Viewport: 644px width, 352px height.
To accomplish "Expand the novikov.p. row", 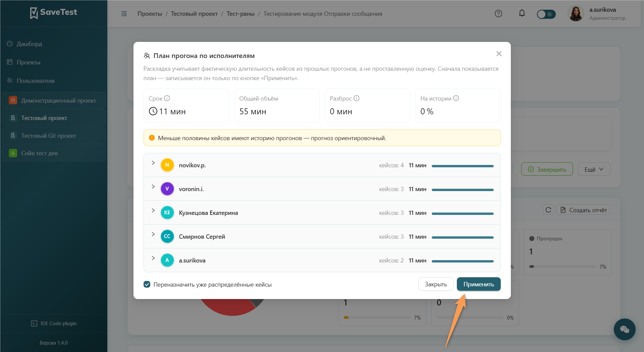I will click(x=153, y=163).
